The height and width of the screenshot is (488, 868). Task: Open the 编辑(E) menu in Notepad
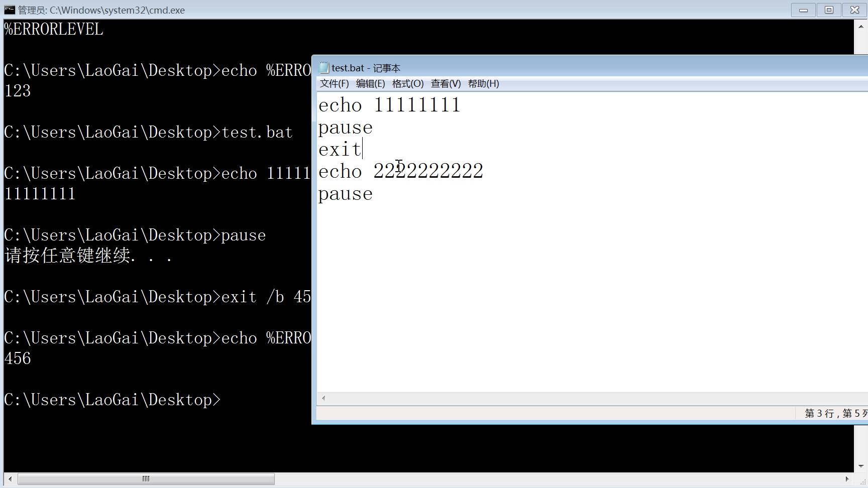pyautogui.click(x=370, y=83)
